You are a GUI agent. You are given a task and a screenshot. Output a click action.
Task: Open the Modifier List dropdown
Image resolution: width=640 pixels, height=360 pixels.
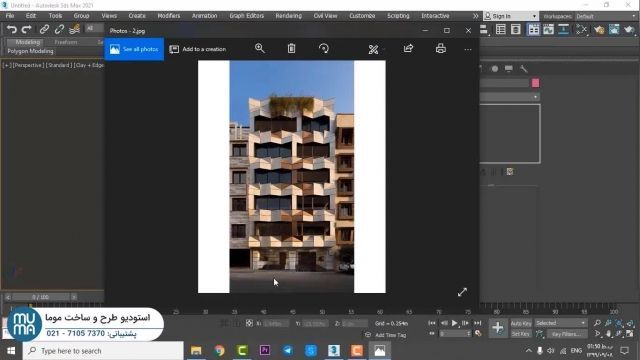click(x=510, y=97)
